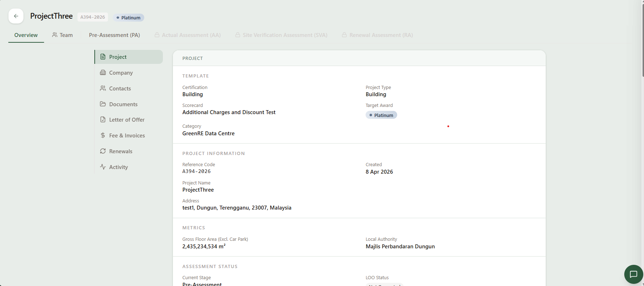Click the Company building icon
Image resolution: width=644 pixels, height=286 pixels.
pyautogui.click(x=103, y=72)
